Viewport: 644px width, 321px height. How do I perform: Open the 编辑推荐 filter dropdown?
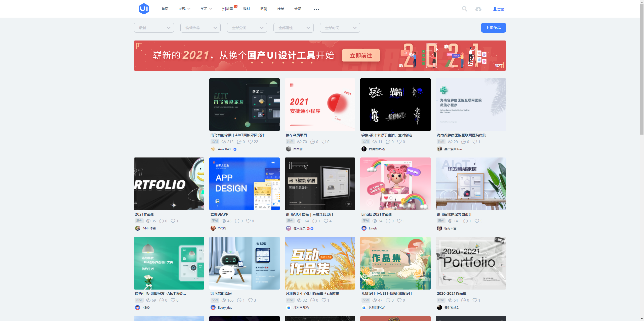point(200,28)
